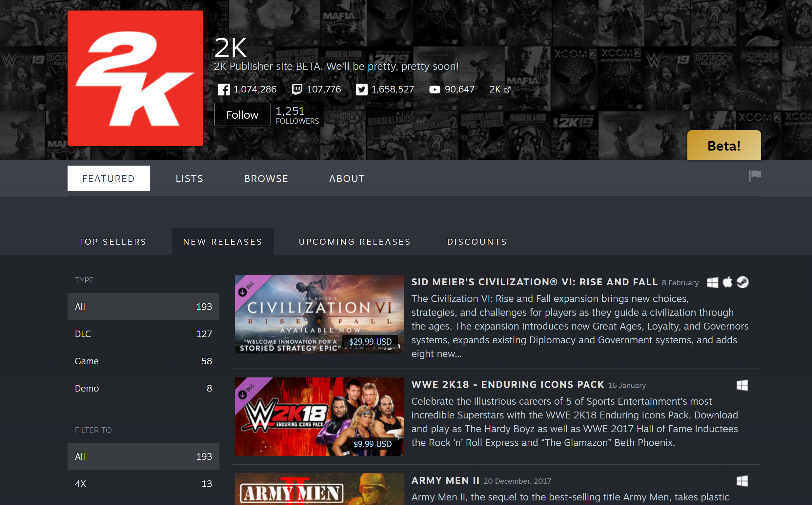Select the Top Sellers tab
The width and height of the screenshot is (812, 505).
point(112,241)
